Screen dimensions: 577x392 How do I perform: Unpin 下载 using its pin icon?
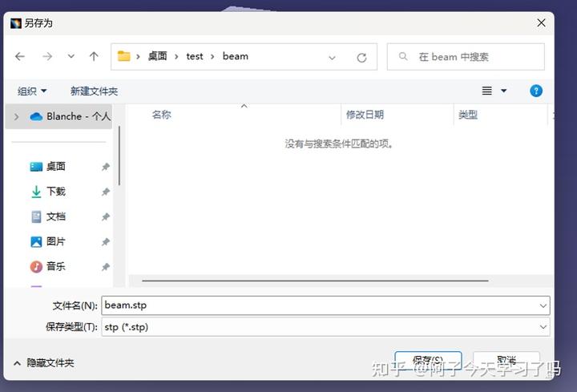pos(106,192)
